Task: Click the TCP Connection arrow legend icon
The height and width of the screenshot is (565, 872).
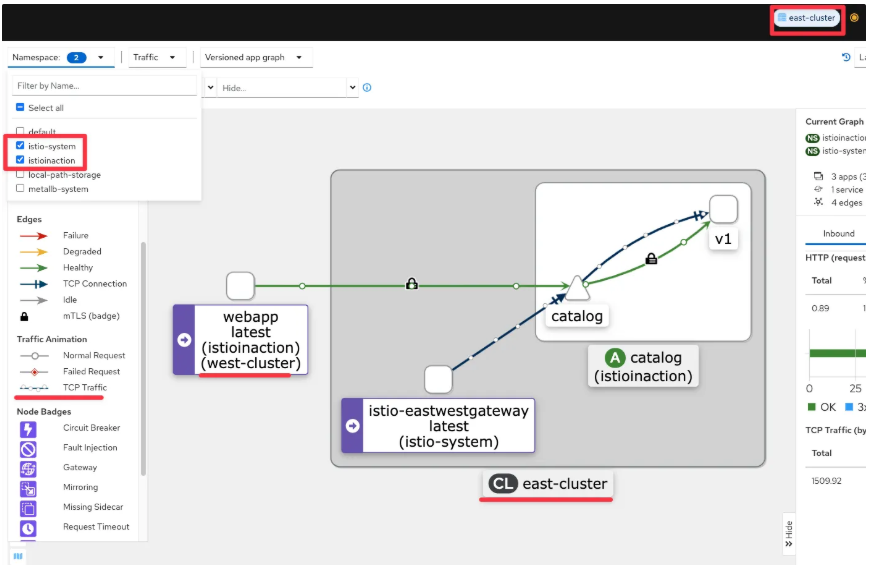Action: pos(33,284)
